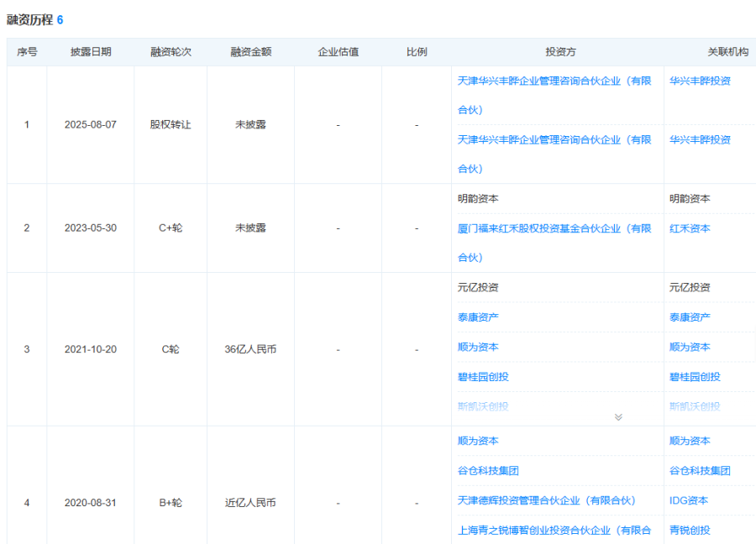
Task: Open the 谷仓科技集团 investor link
Action: 488,470
